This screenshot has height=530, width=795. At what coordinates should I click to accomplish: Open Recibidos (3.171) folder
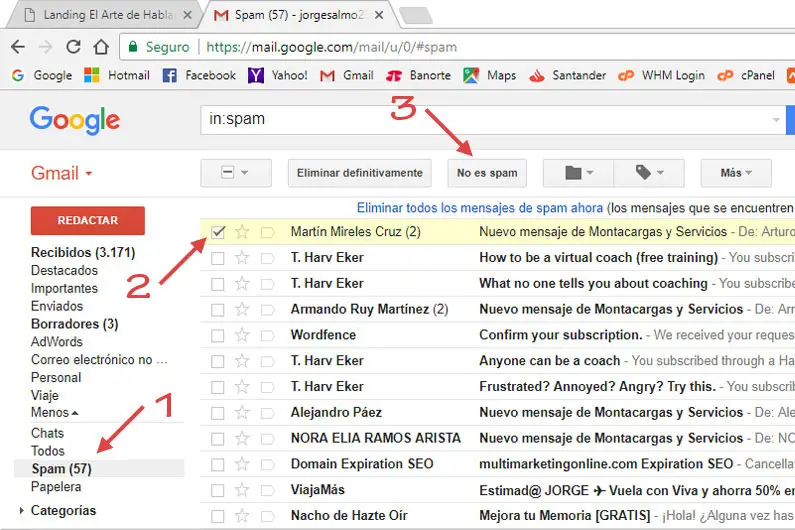(x=83, y=253)
